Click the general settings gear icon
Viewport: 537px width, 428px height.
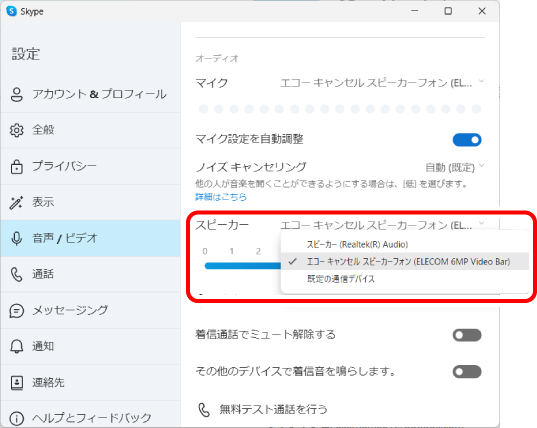pyautogui.click(x=16, y=130)
